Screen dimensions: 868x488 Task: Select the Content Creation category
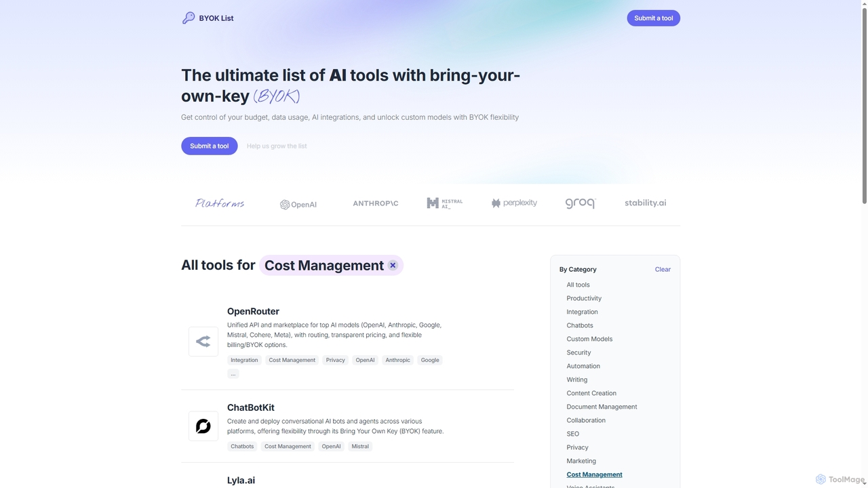(591, 393)
